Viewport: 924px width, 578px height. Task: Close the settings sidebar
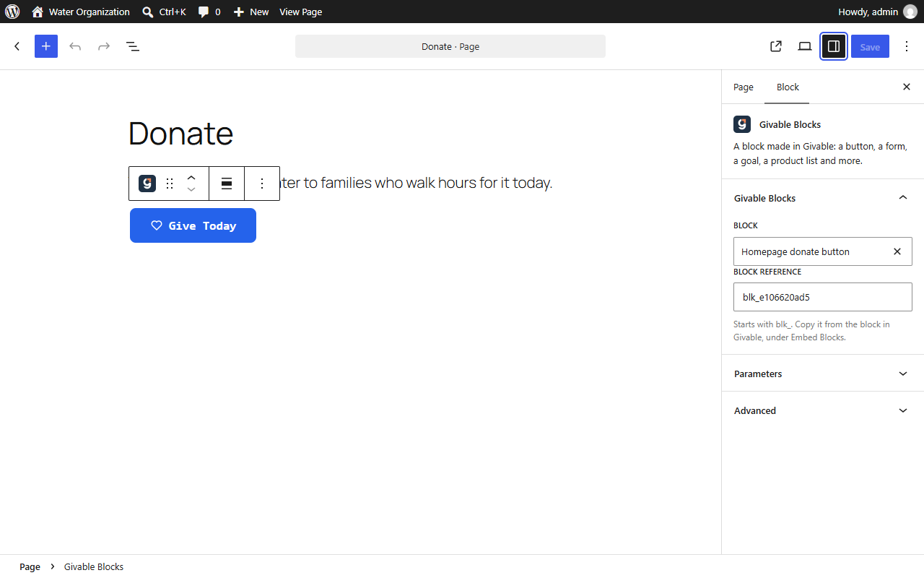pyautogui.click(x=907, y=87)
